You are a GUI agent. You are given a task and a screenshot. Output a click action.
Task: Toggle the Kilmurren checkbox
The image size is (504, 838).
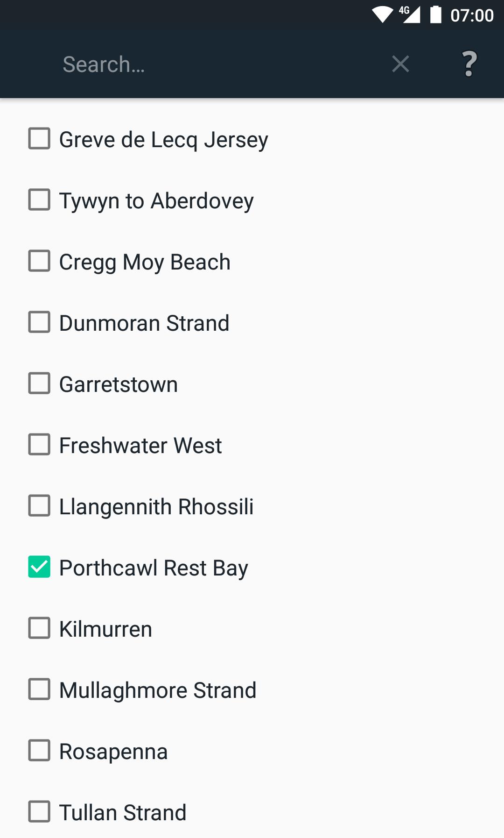coord(39,628)
